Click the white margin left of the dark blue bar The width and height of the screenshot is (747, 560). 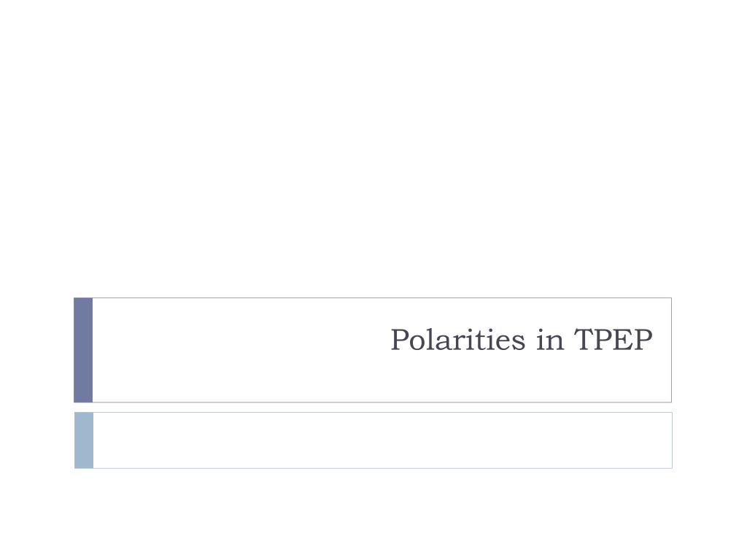36,350
